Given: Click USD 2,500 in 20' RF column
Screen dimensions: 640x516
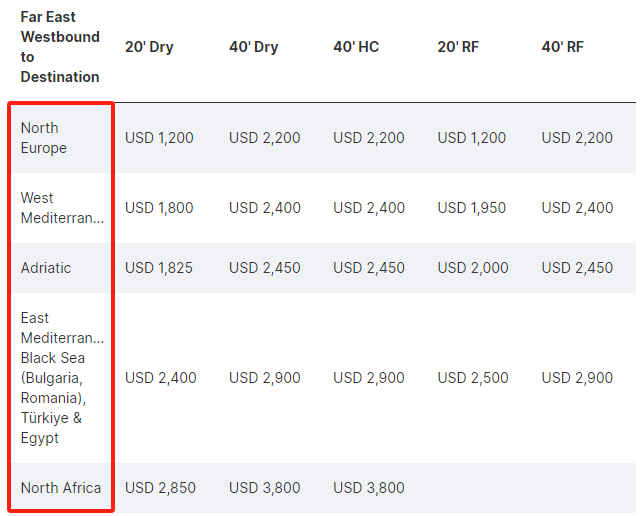Looking at the screenshot, I should (x=473, y=378).
